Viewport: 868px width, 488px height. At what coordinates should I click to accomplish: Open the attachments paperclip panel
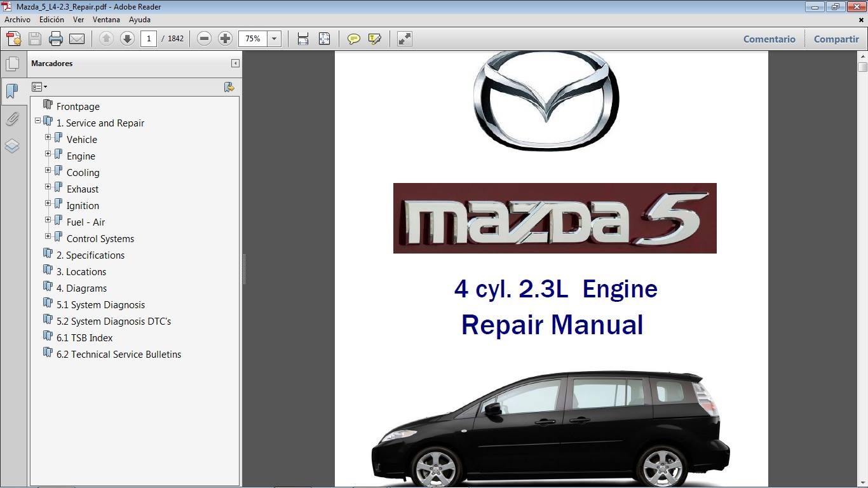coord(12,119)
